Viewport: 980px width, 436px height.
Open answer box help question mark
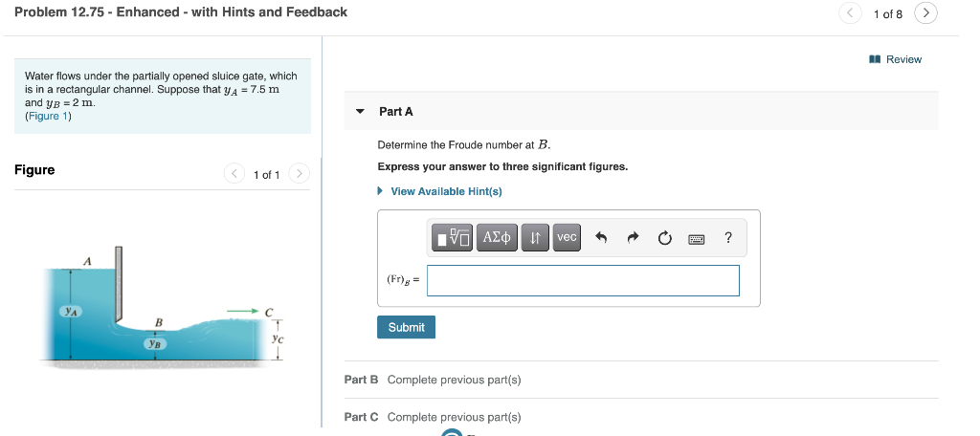(729, 238)
